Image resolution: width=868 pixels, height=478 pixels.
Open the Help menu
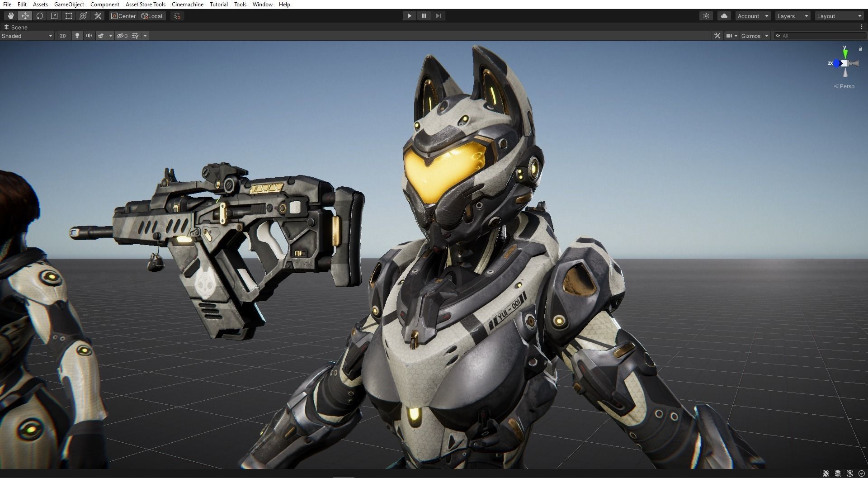pyautogui.click(x=284, y=5)
